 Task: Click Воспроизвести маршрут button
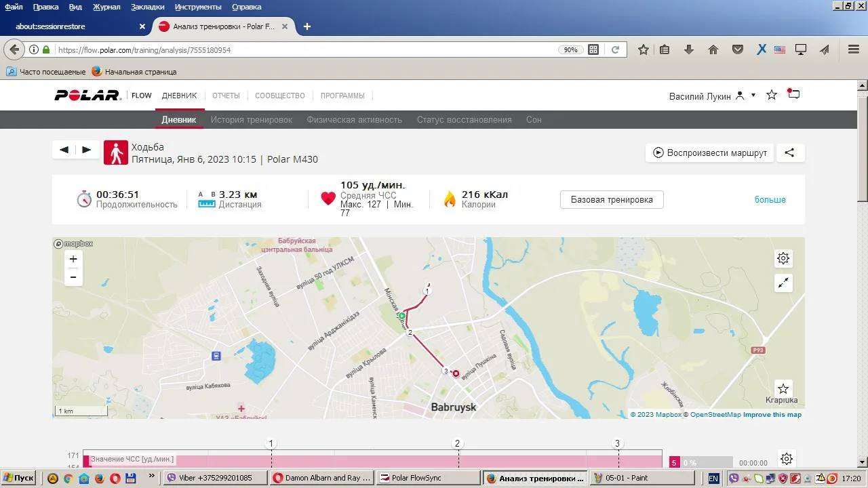click(710, 152)
